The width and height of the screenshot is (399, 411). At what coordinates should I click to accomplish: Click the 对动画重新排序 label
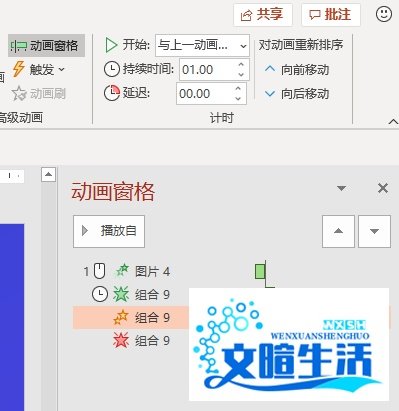(301, 45)
